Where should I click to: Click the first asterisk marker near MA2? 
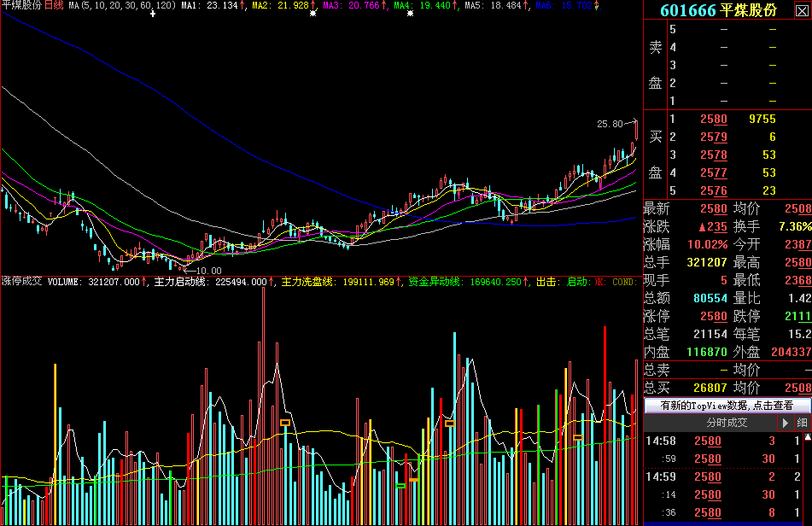[313, 14]
